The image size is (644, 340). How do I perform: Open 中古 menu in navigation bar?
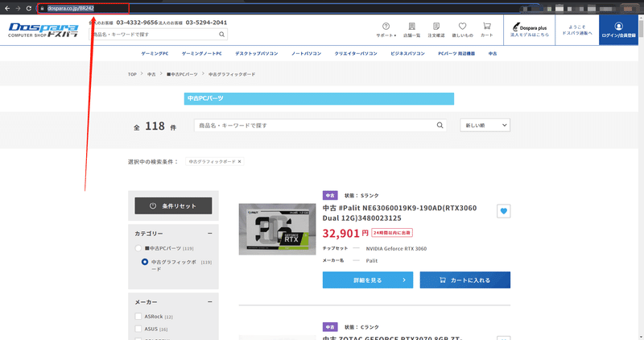click(493, 53)
